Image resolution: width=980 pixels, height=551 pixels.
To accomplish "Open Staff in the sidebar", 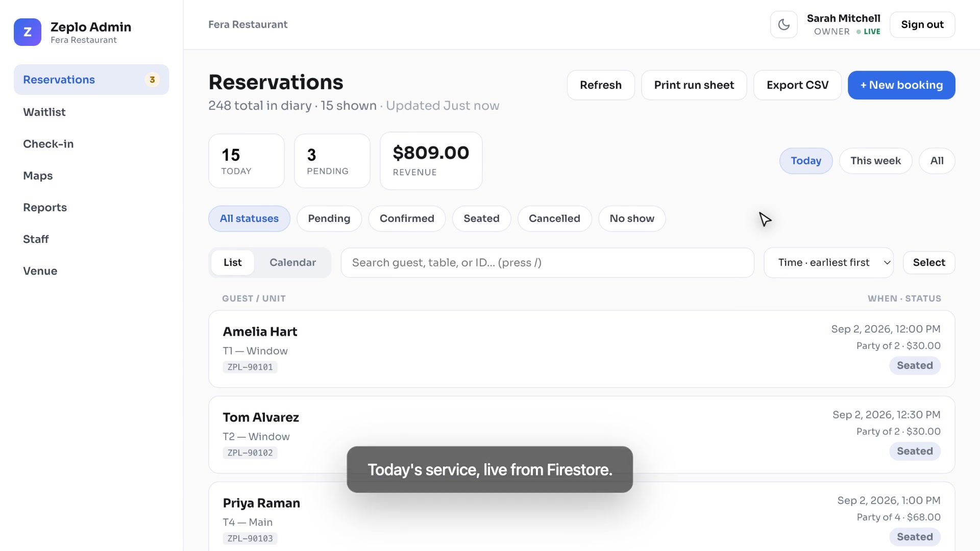I will coord(91,239).
